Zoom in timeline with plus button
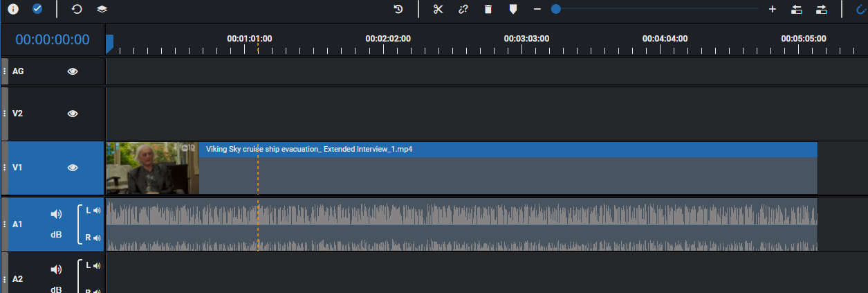The width and height of the screenshot is (868, 293). [773, 9]
